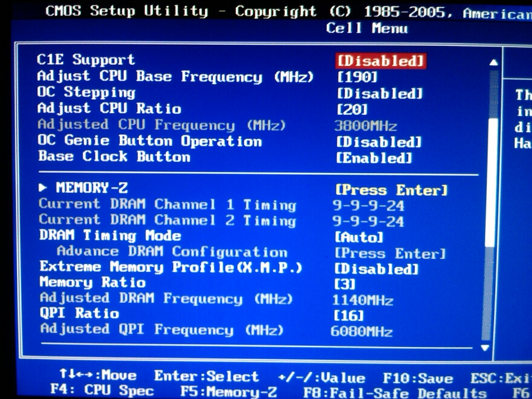Click the F10:Save hint

(x=418, y=378)
